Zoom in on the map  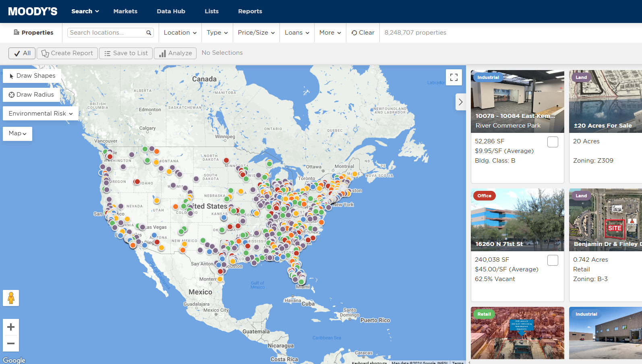click(x=11, y=327)
